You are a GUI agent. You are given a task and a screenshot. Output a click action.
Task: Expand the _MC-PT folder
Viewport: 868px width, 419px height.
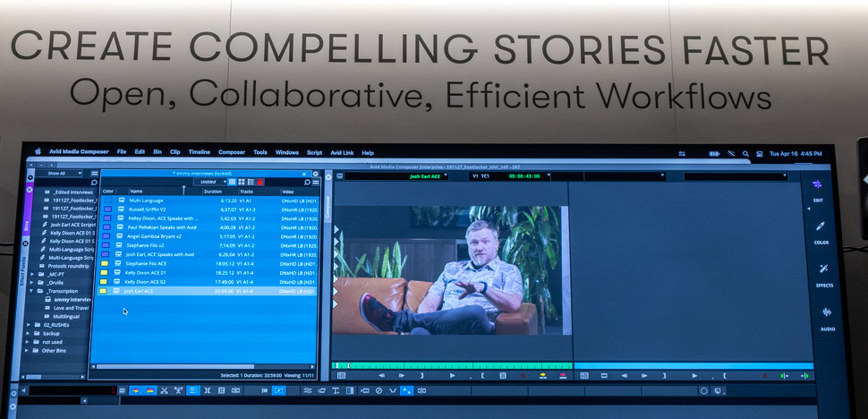coord(32,274)
